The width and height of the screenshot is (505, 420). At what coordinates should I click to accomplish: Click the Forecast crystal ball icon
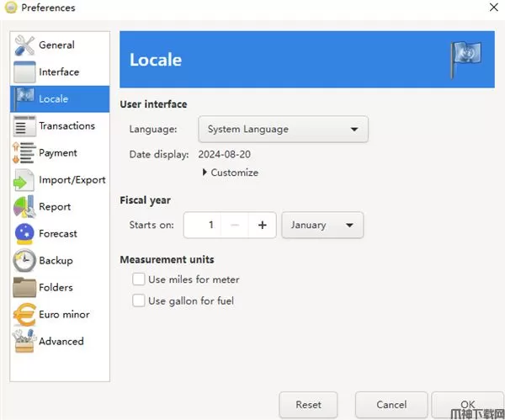click(24, 233)
